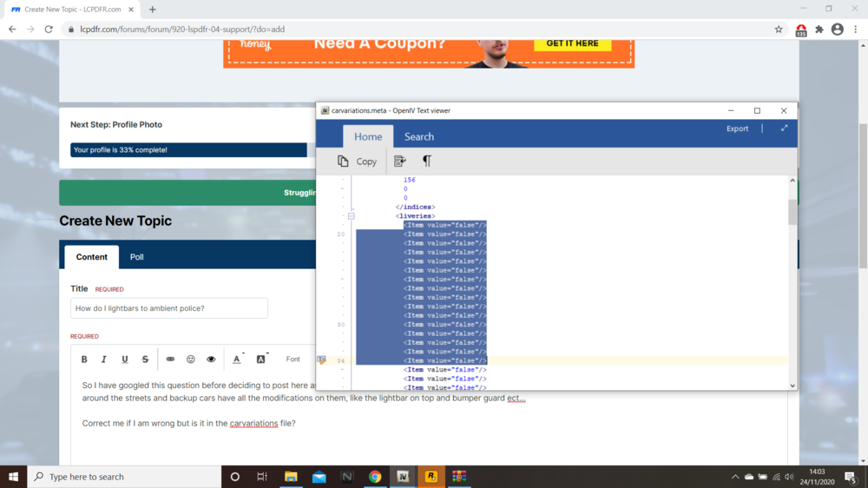Apply strikethrough formatting in forum editor
The width and height of the screenshot is (868, 488).
pyautogui.click(x=145, y=359)
